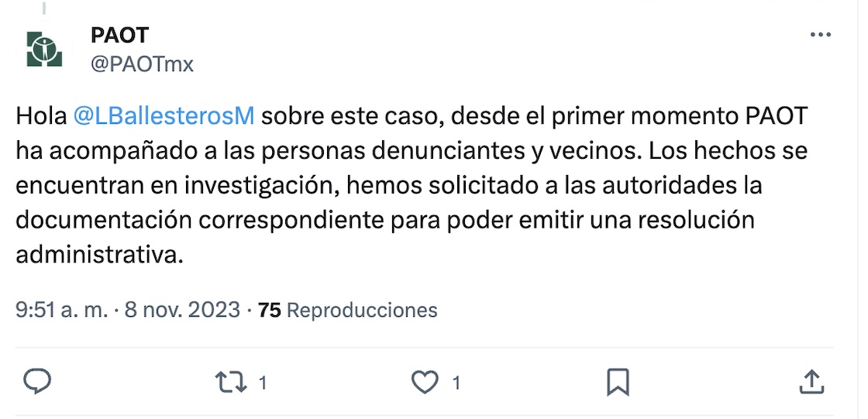Open the more options ellipsis menu

click(x=819, y=36)
